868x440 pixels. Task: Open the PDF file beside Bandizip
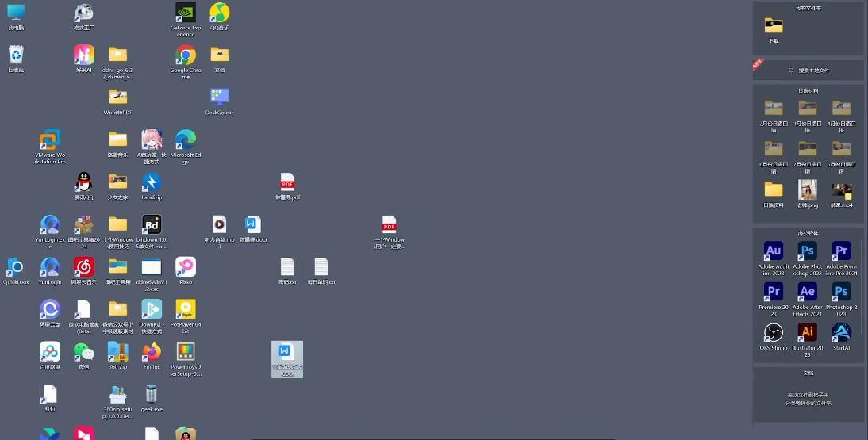point(287,182)
